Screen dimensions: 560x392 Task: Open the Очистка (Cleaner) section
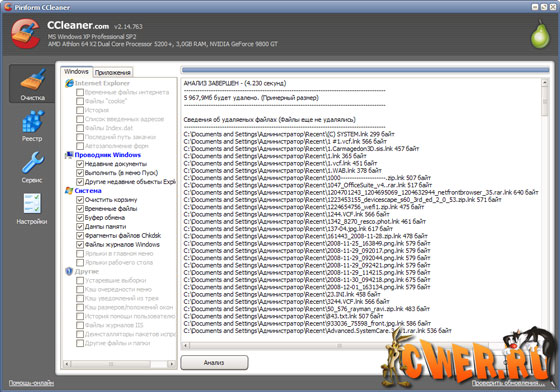[x=32, y=84]
